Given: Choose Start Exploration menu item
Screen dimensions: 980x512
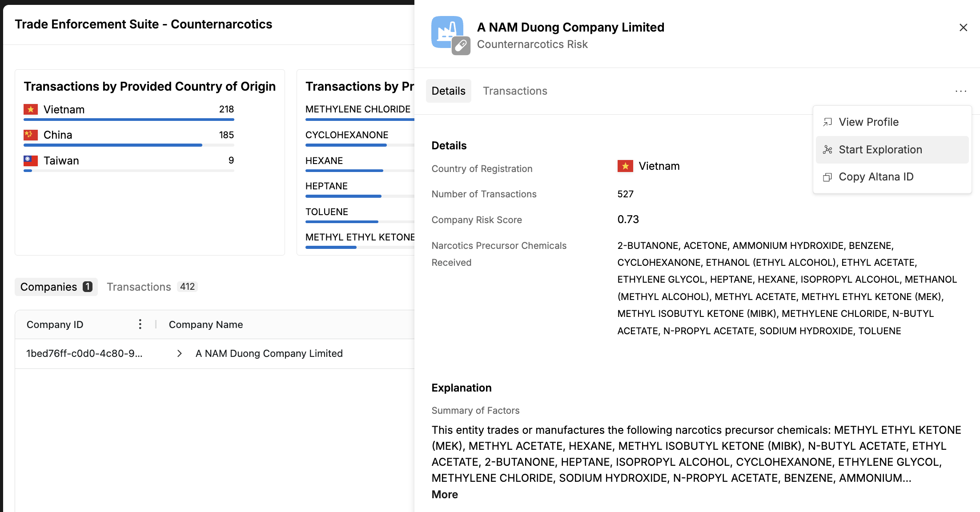Looking at the screenshot, I should 892,150.
